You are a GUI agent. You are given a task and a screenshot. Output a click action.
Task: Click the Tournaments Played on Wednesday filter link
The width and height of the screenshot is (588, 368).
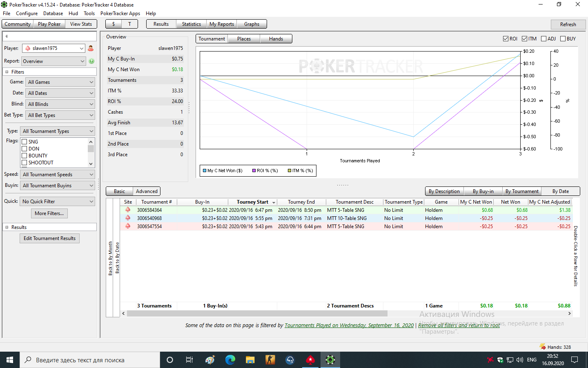(349, 325)
